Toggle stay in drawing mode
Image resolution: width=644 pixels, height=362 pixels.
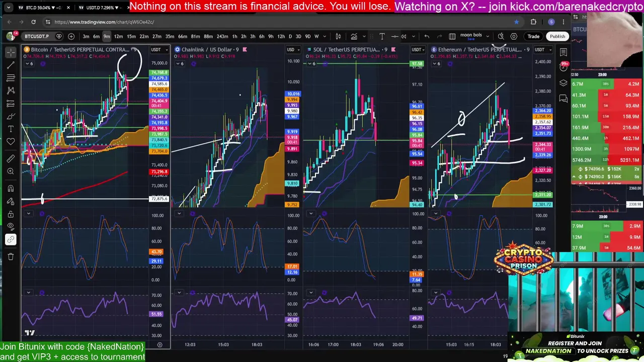pyautogui.click(x=11, y=201)
